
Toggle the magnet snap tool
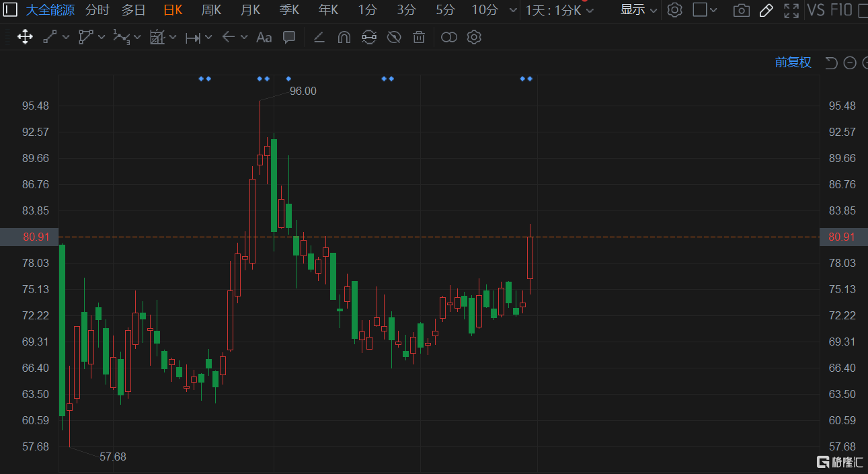[x=344, y=38]
